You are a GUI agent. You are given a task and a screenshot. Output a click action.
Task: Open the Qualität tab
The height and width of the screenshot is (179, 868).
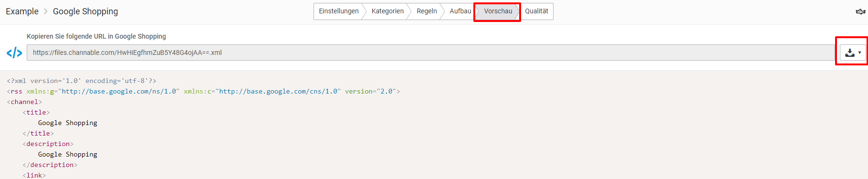[536, 11]
